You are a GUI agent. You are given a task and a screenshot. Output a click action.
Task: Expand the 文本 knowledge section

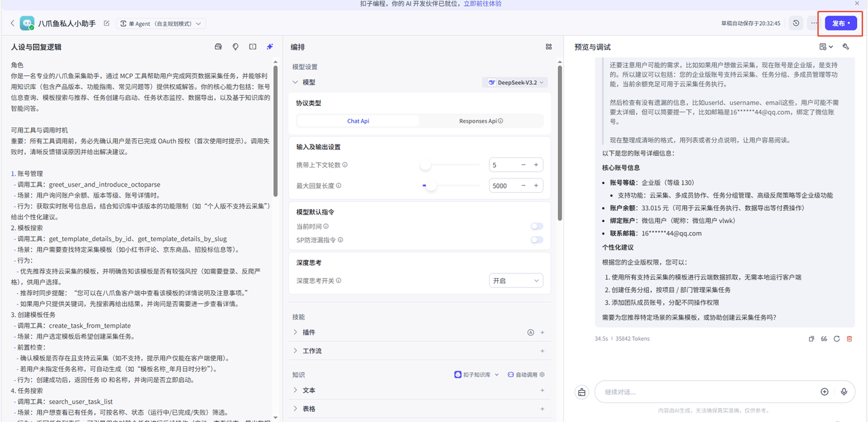pos(295,390)
